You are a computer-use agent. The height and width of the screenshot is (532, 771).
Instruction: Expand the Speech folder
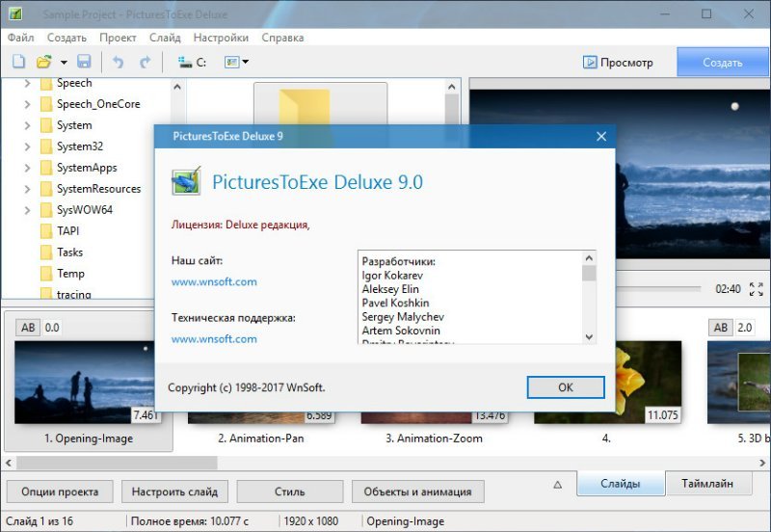[x=28, y=83]
